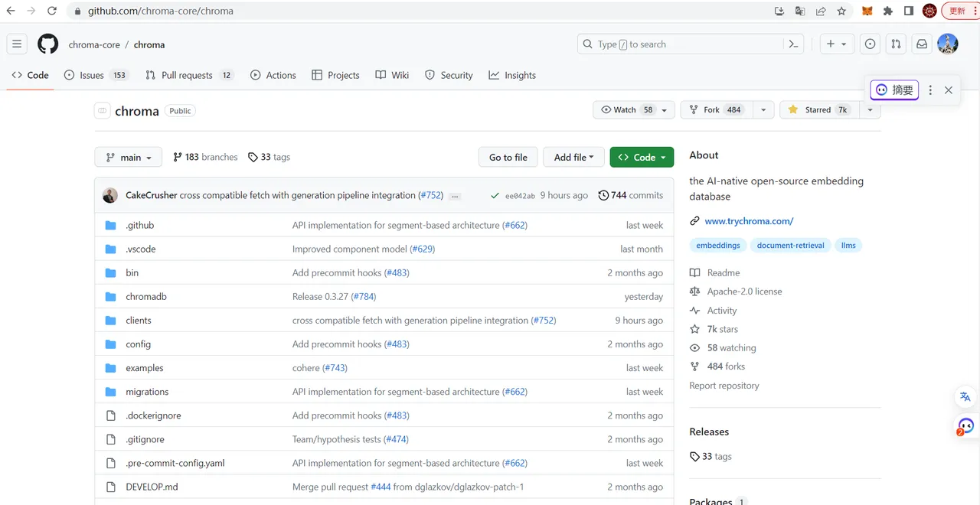The height and width of the screenshot is (505, 980).
Task: Click the Fork button
Action: click(x=717, y=110)
